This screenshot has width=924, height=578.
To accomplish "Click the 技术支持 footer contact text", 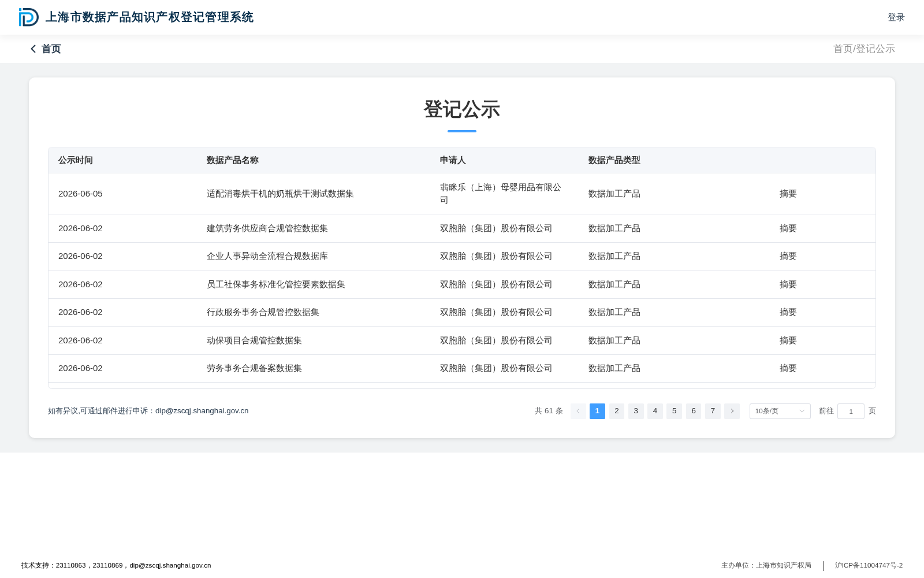I will 116,565.
